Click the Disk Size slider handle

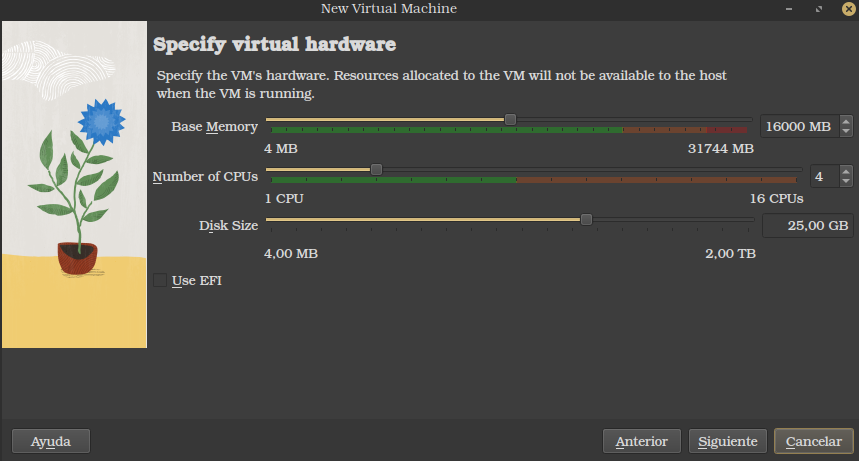click(586, 219)
